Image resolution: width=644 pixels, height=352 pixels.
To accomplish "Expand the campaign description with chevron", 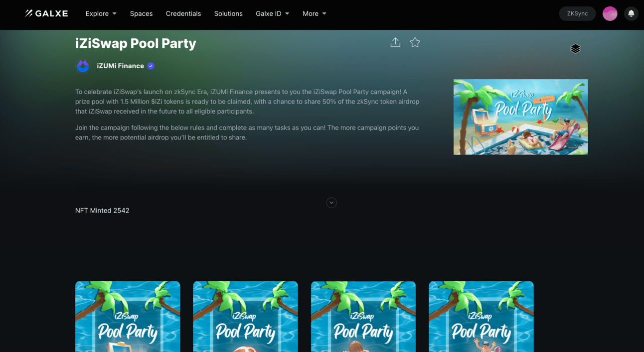I will [x=331, y=203].
